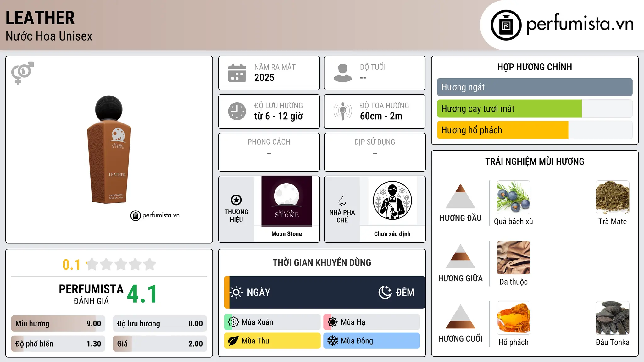Open the Moon Stone brand name link
The image size is (644, 362).
click(286, 234)
